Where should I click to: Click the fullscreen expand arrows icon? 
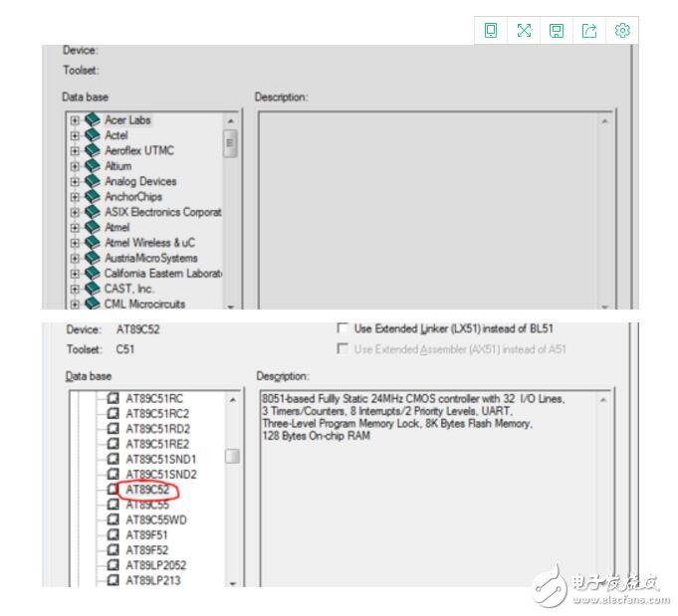click(524, 31)
